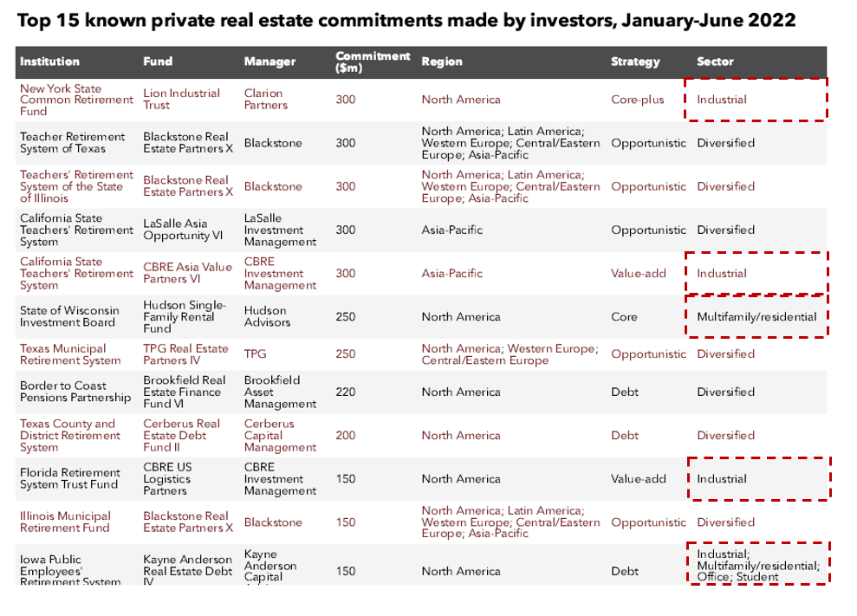Click the Institution column header
The image size is (857, 616).
pos(49,62)
